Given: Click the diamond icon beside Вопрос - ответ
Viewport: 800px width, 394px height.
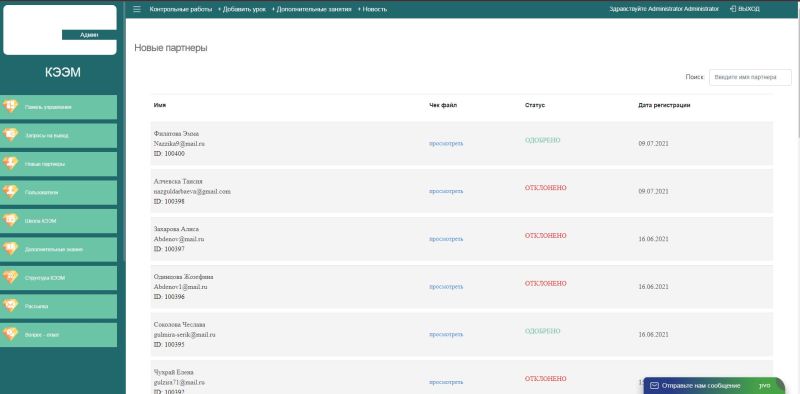Looking at the screenshot, I should (x=10, y=334).
